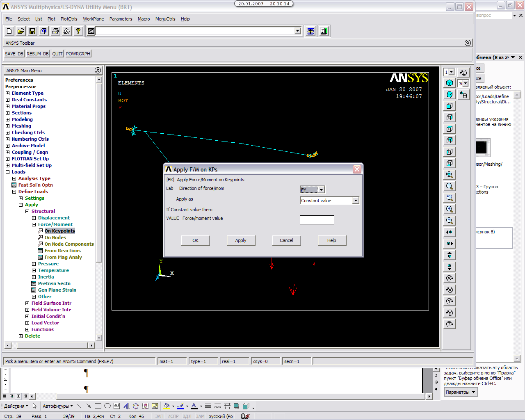Click the ANSYS command input box
Screen dimensions: 525x420
pos(196,31)
